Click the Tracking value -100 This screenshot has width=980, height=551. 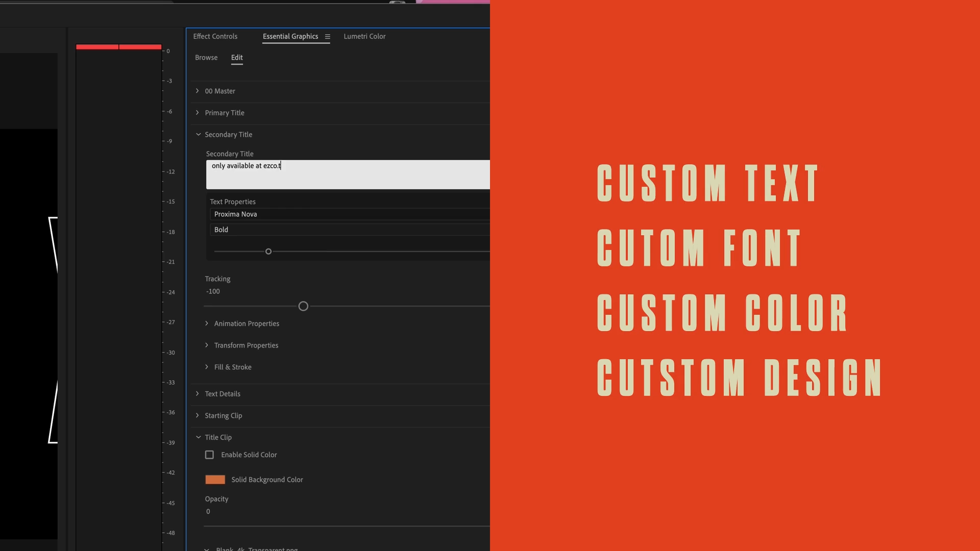pos(213,291)
